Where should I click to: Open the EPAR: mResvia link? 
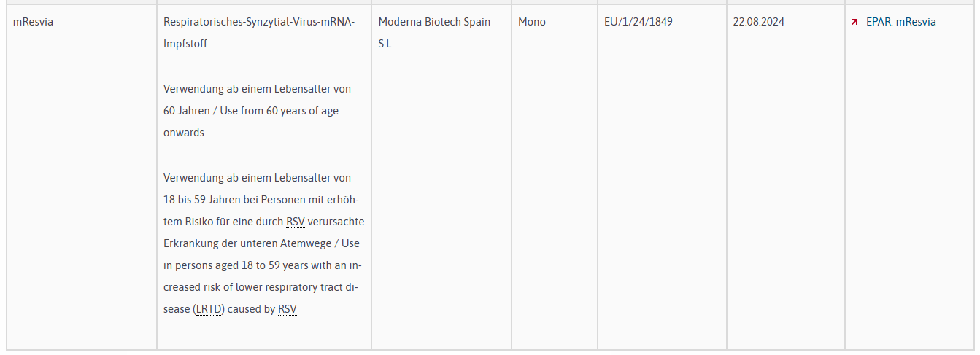pyautogui.click(x=900, y=22)
